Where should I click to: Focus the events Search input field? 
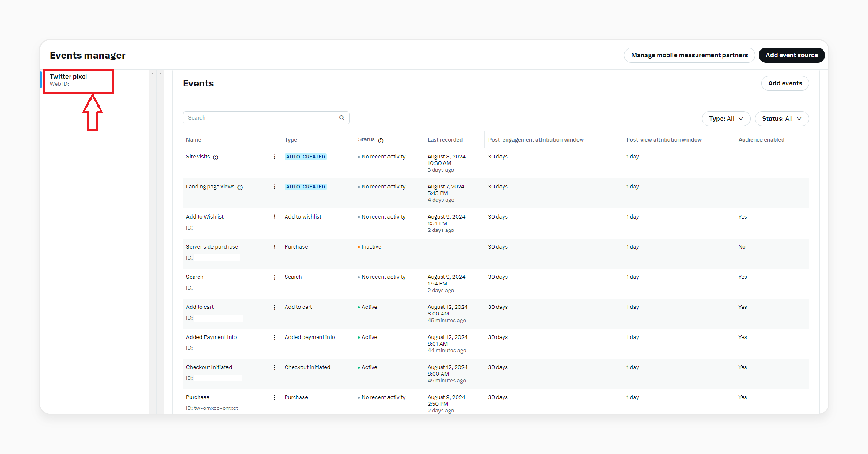[x=266, y=117]
